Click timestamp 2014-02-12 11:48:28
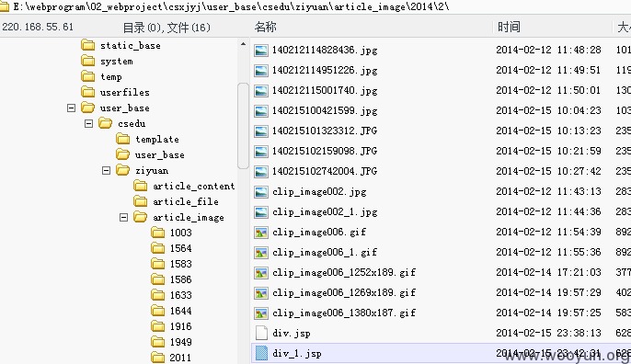 click(548, 50)
